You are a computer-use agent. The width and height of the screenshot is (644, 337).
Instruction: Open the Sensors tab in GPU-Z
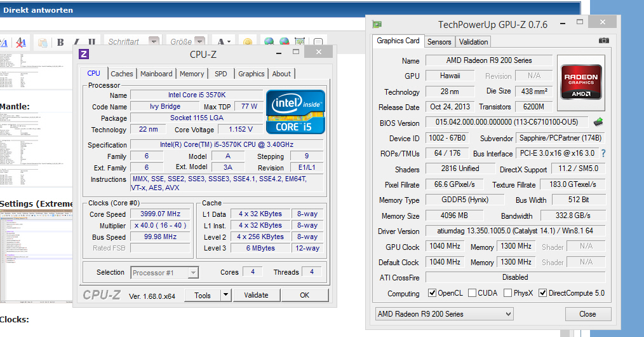click(x=439, y=41)
